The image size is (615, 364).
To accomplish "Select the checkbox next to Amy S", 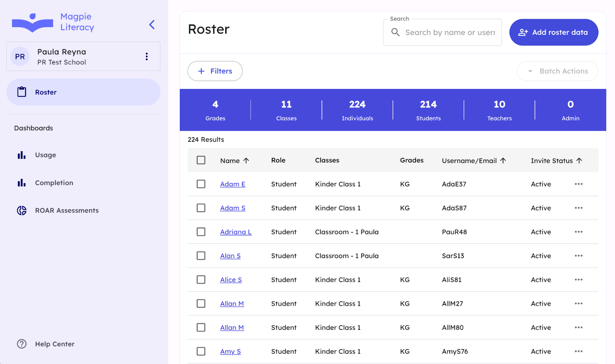I will [201, 351].
